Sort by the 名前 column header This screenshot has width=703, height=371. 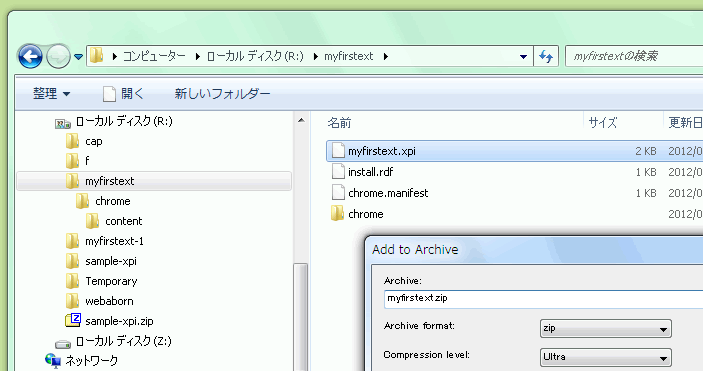coord(339,123)
